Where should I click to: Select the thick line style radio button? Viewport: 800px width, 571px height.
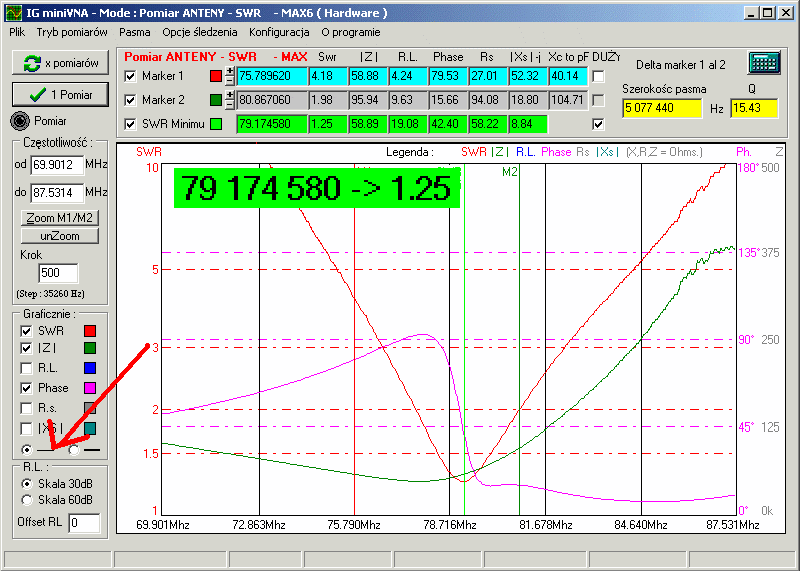tap(74, 450)
